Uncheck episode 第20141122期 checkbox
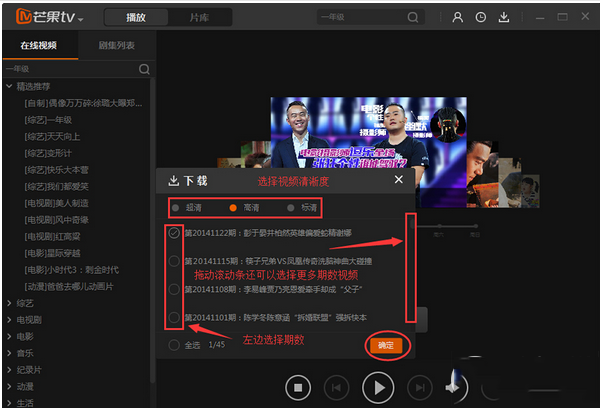This screenshot has width=600, height=408. [x=174, y=233]
